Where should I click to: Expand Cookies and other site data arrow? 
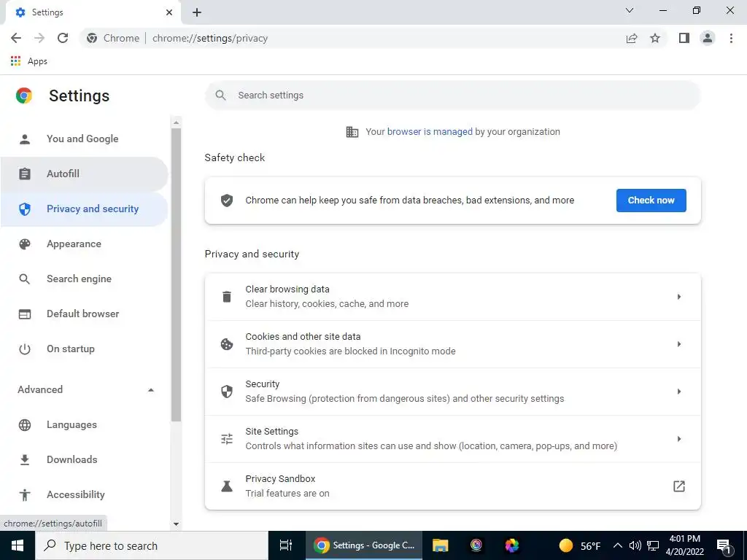coord(679,344)
